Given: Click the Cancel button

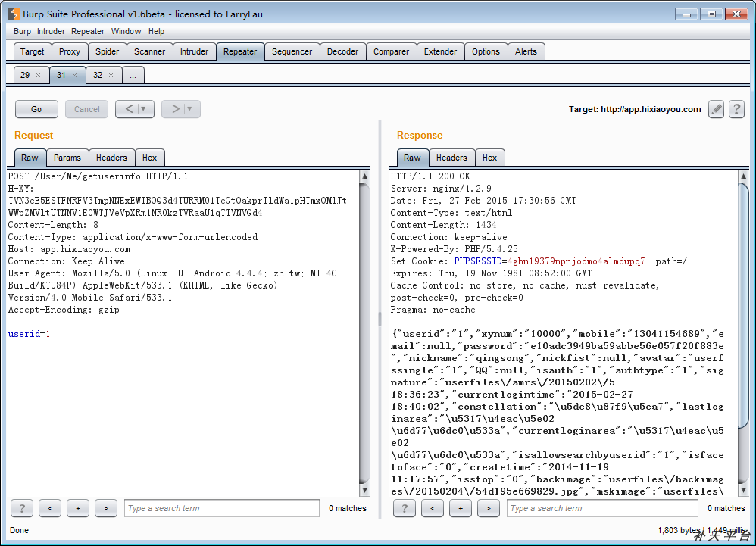Looking at the screenshot, I should click(87, 109).
